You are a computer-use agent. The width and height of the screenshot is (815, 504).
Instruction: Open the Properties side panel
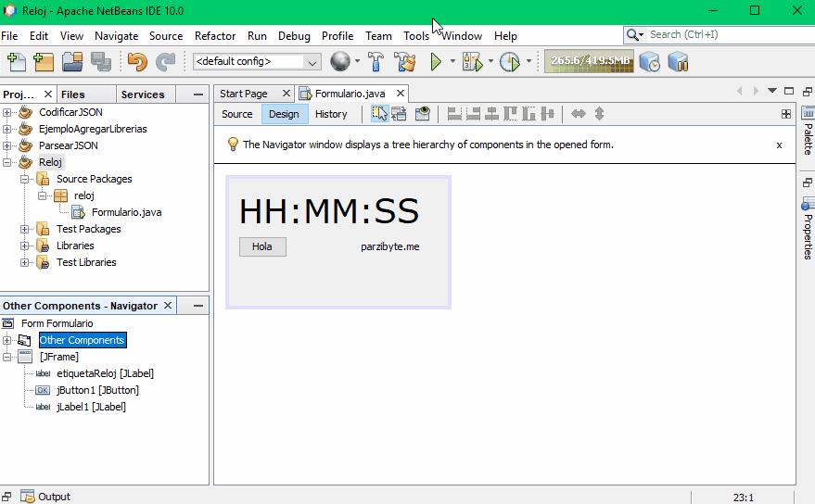click(808, 229)
